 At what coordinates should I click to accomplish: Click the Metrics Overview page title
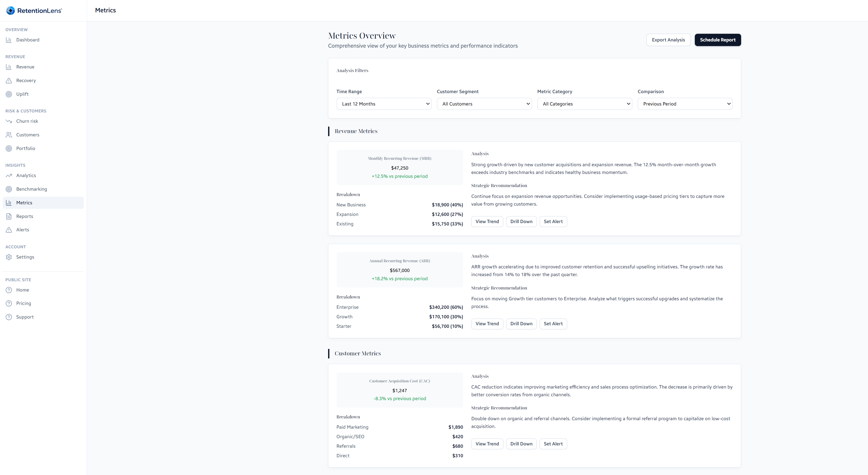(x=362, y=36)
